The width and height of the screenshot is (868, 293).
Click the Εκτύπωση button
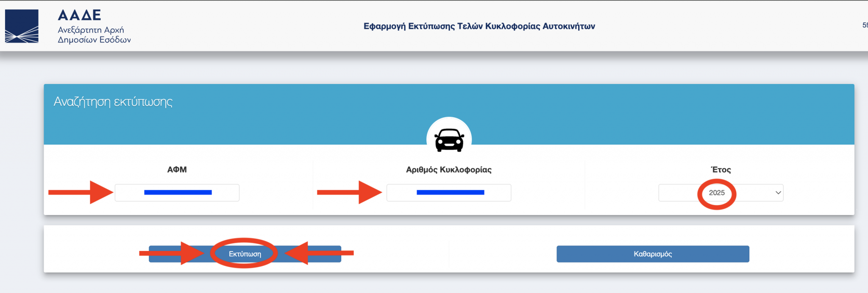click(245, 254)
